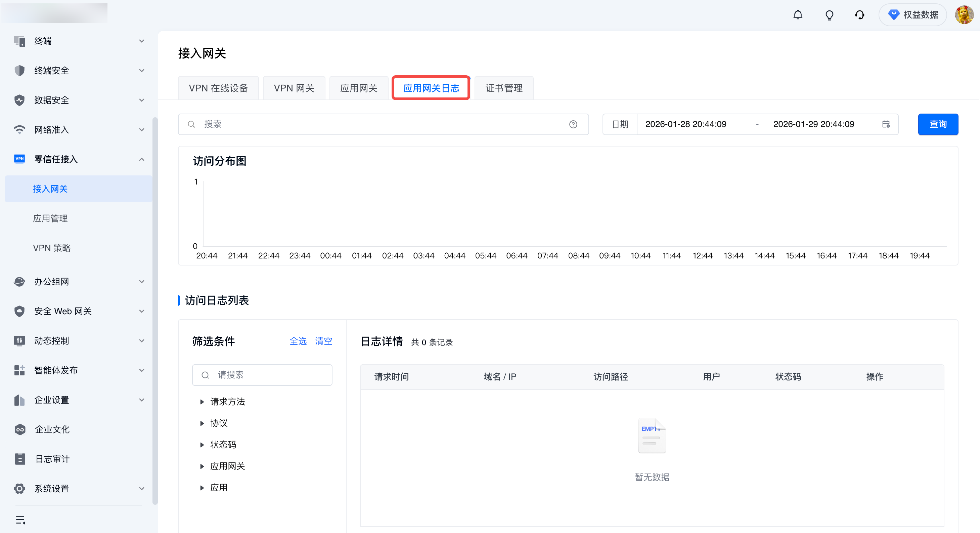Open the date range calendar icon
Image resolution: width=980 pixels, height=533 pixels.
886,124
